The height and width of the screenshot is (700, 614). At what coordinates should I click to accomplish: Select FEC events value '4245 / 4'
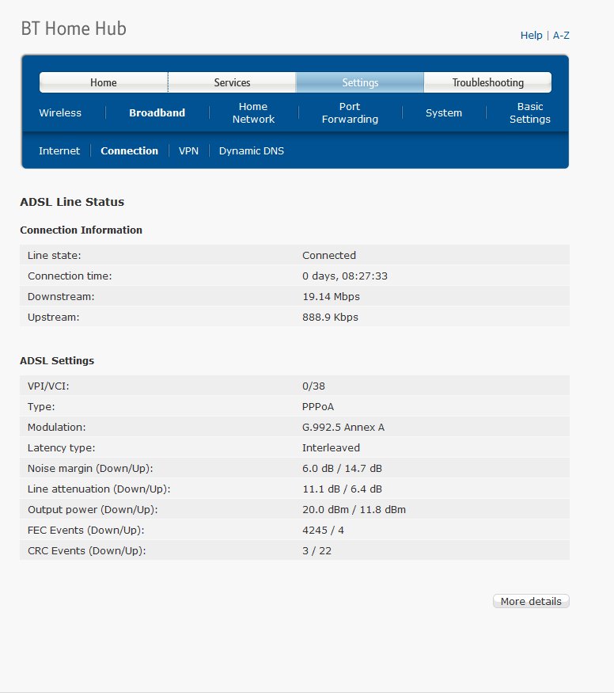click(323, 530)
